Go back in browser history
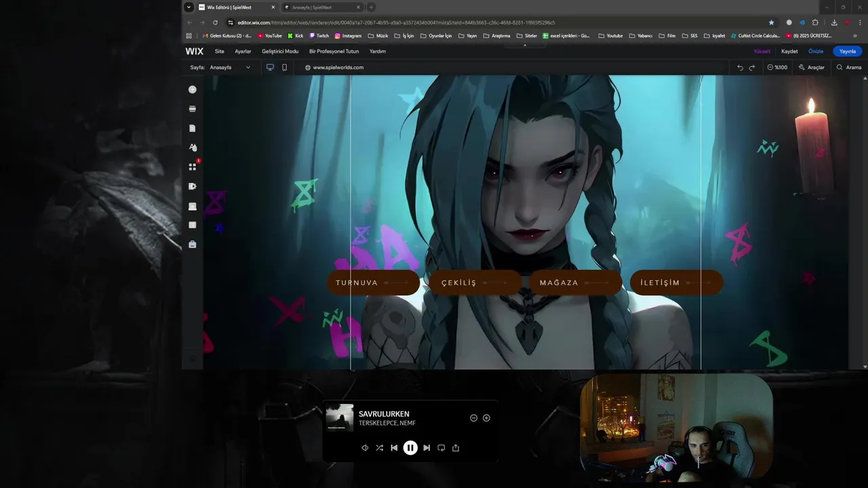868x488 pixels. 189,22
